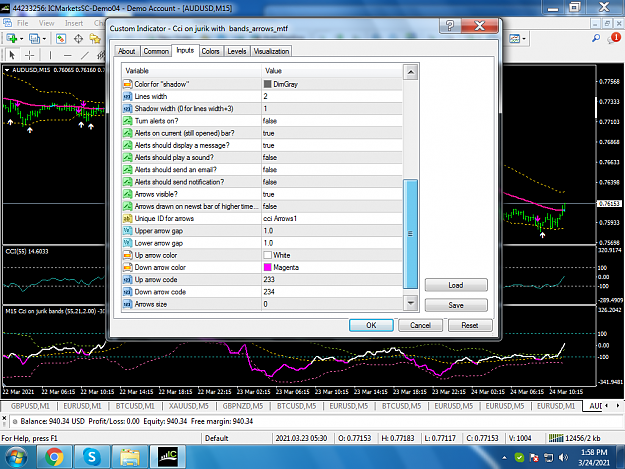Open the New Chart dropdown arrow
This screenshot has height=469, width=625.
pyautogui.click(x=22, y=39)
